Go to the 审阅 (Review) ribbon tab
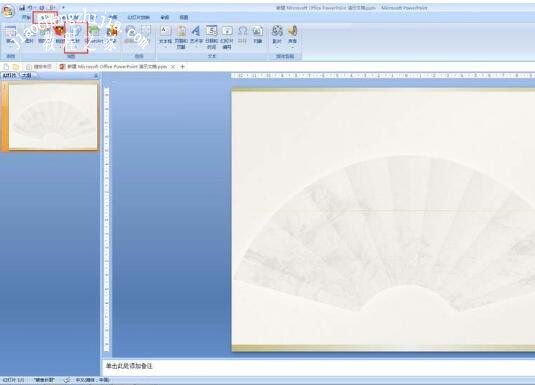Viewport: 535px width, 385px height. pos(165,17)
